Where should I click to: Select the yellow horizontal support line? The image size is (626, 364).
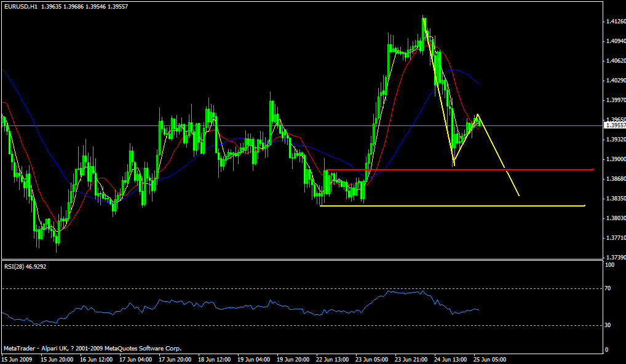click(x=453, y=206)
